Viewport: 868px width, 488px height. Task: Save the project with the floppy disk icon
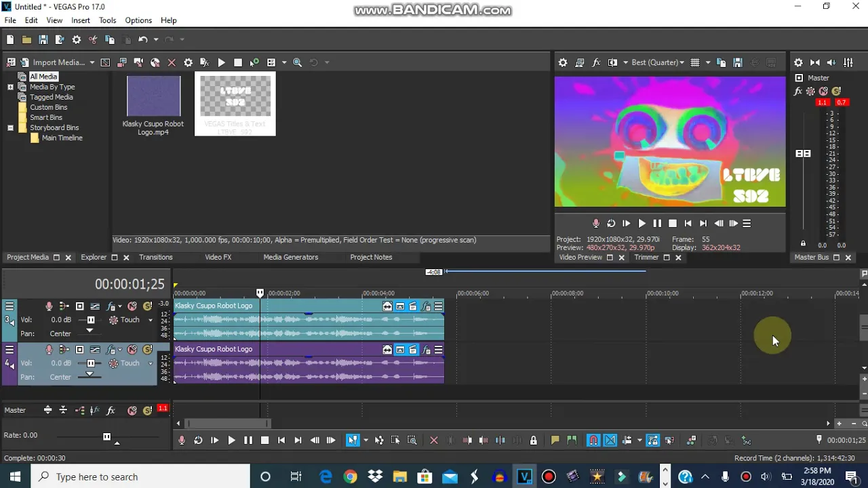(43, 40)
